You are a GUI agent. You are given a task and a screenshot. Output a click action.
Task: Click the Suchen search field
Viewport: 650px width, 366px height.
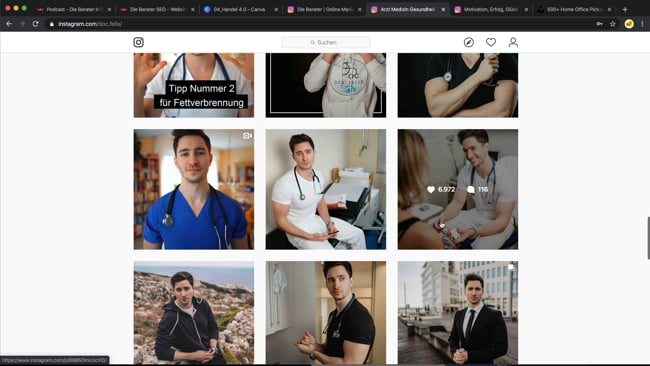point(326,42)
